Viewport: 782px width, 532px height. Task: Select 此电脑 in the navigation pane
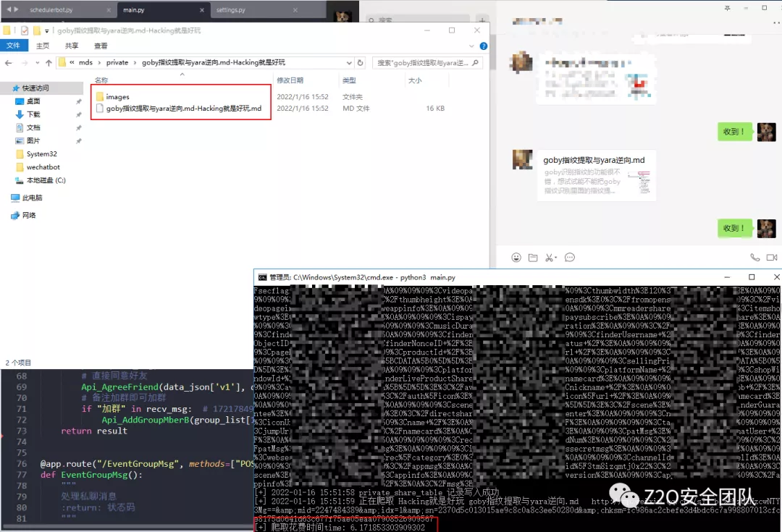tap(33, 198)
